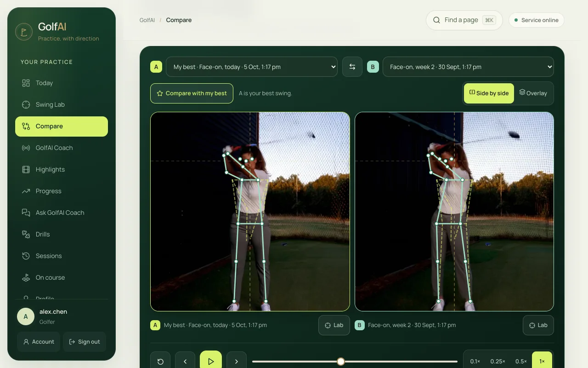Click the Drills icon in sidebar
The image size is (588, 368).
[26, 235]
